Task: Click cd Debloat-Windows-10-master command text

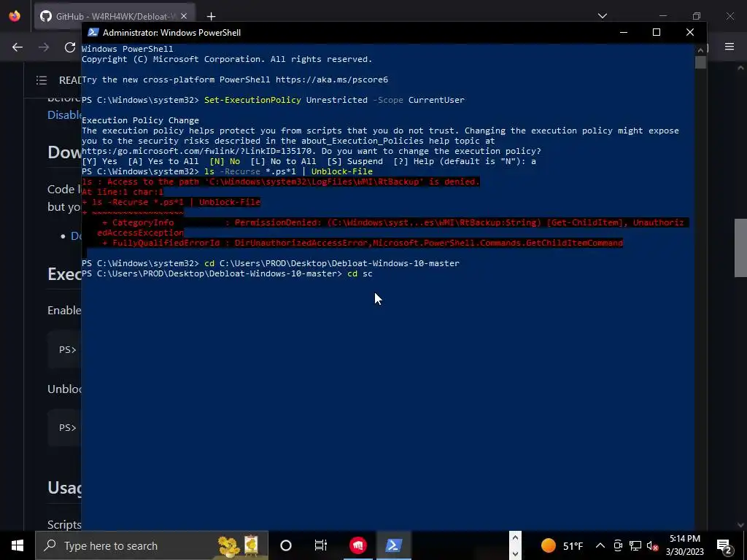Action: pos(332,263)
